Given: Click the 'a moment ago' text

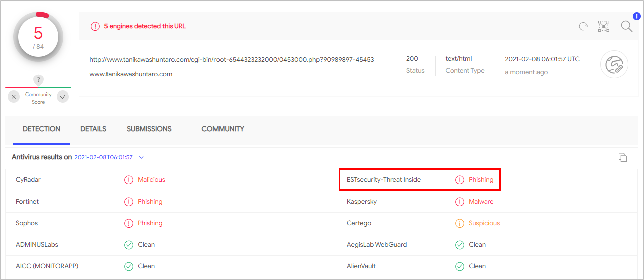Looking at the screenshot, I should click(526, 72).
